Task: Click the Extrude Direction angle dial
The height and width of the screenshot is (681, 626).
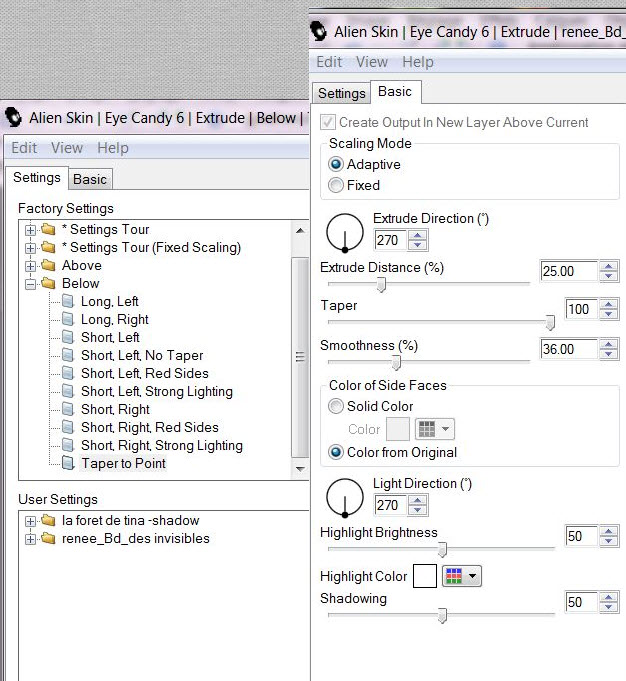Action: coord(345,232)
